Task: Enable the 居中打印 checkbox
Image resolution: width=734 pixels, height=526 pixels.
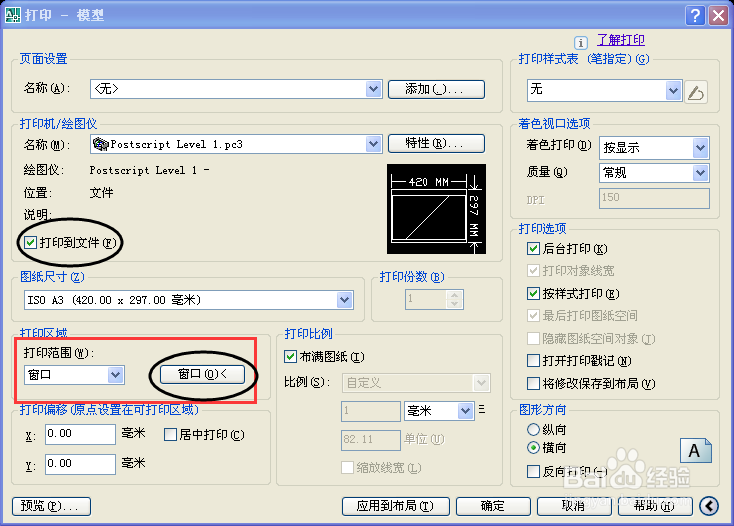Action: coord(170,435)
